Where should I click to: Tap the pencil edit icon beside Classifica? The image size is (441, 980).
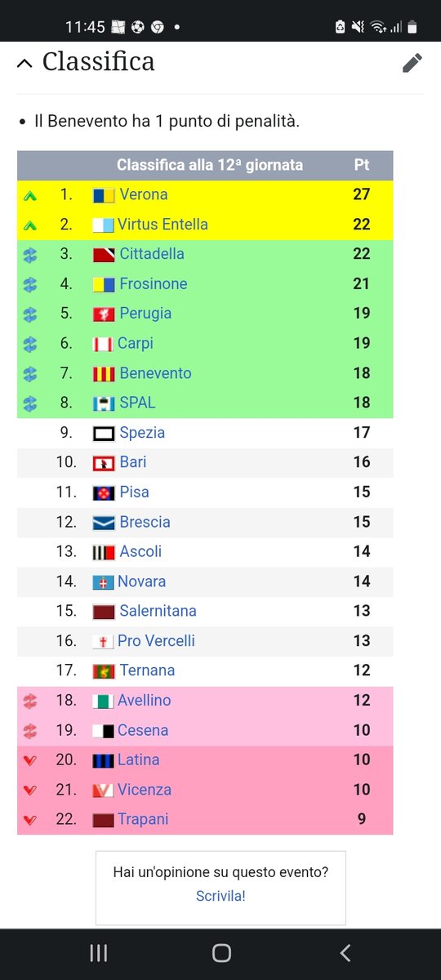(412, 63)
